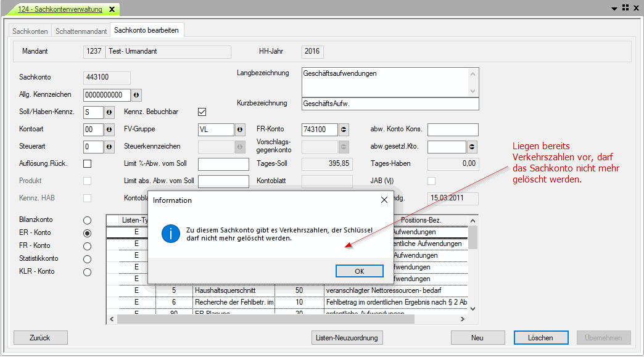Open the Soll/Haben-Kennz. lookup icon
The height and width of the screenshot is (357, 644).
(x=109, y=112)
